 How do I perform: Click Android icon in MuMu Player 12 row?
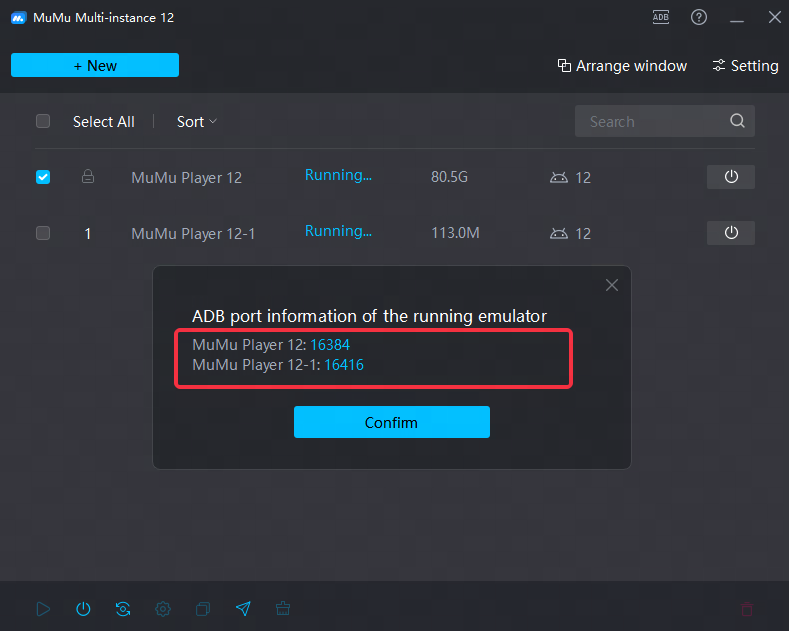tap(559, 177)
